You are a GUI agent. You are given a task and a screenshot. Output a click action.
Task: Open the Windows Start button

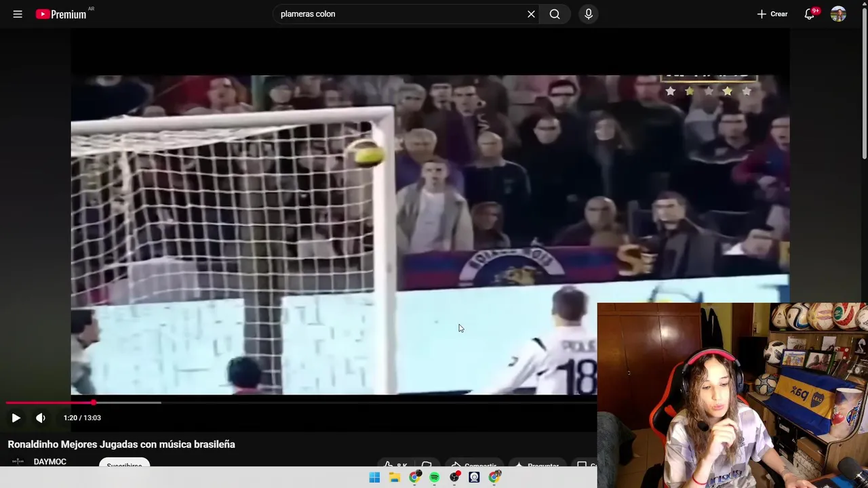pyautogui.click(x=374, y=477)
